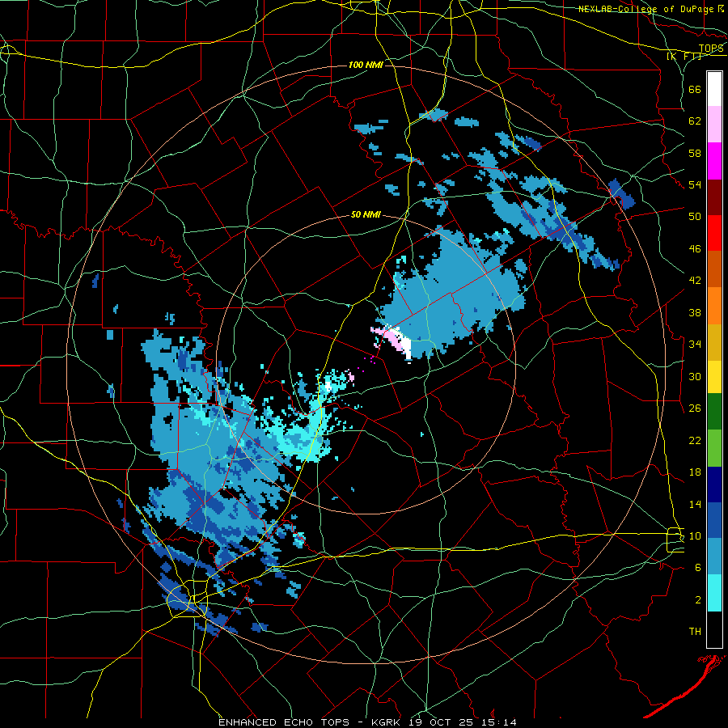
Task: Click the legend label "10"
Action: coord(695,535)
